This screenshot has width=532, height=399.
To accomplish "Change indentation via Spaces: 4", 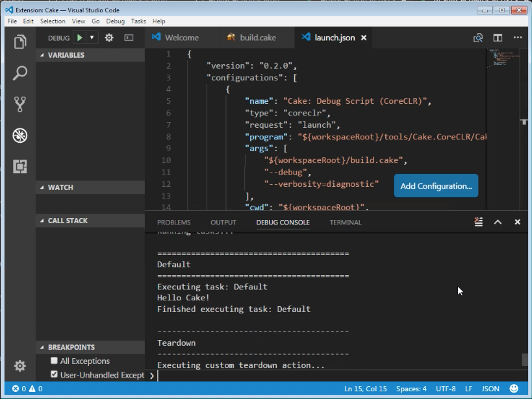I will [411, 389].
